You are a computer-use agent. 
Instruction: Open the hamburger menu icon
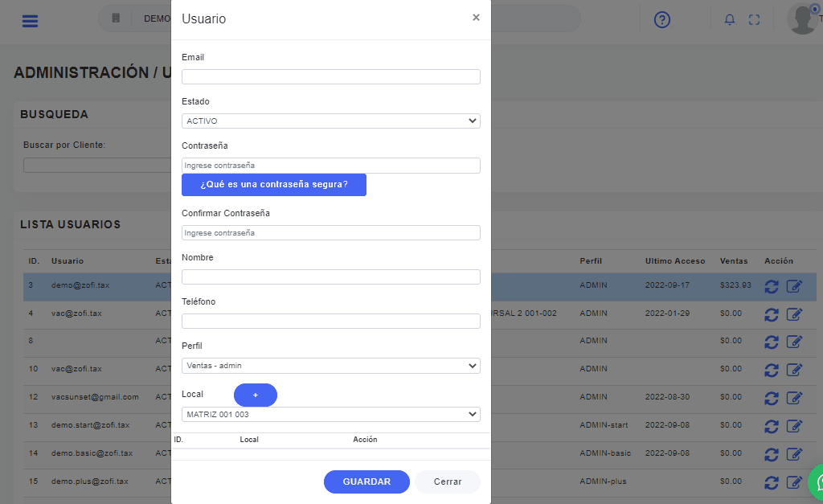30,20
